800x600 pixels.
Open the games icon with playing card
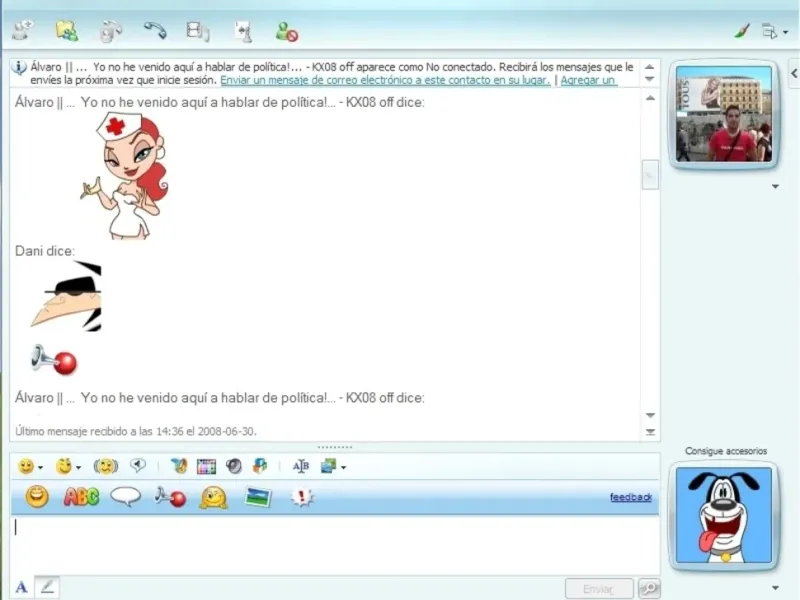pos(243,32)
